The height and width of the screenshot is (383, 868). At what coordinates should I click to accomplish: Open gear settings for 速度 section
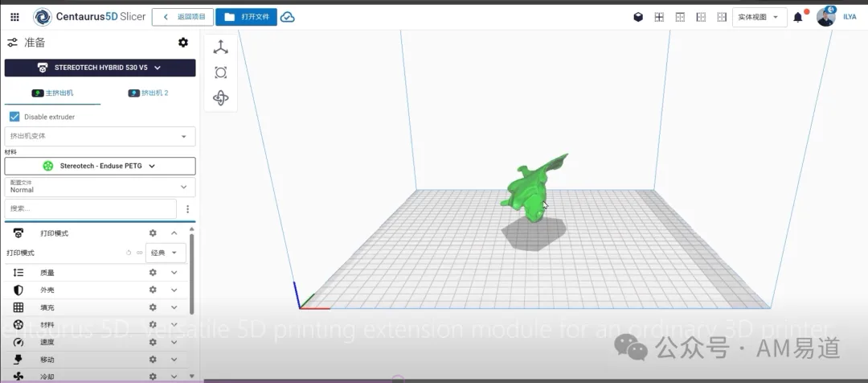153,342
